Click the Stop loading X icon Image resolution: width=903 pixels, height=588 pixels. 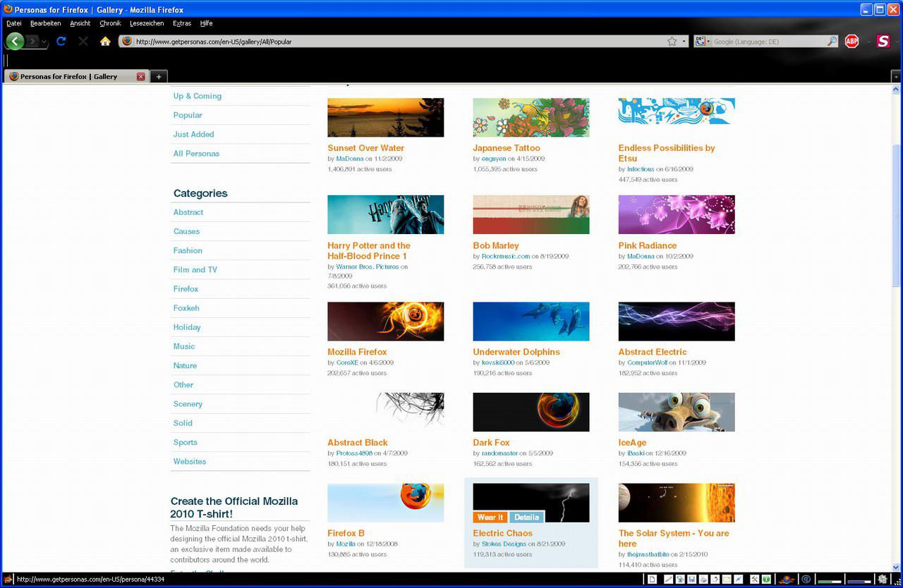[83, 42]
